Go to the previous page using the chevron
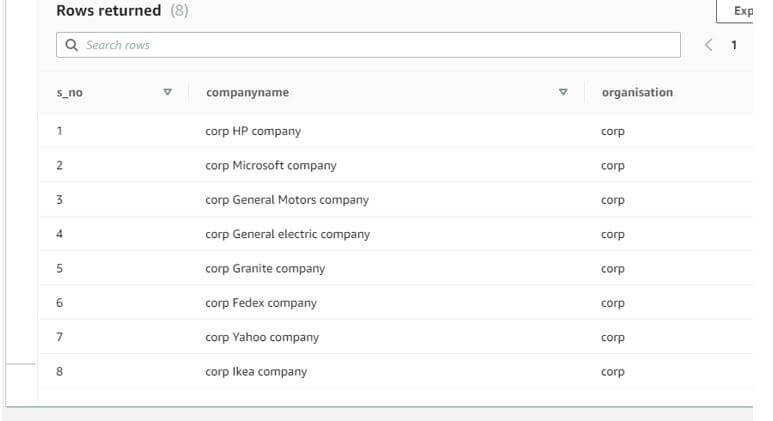 tap(708, 45)
